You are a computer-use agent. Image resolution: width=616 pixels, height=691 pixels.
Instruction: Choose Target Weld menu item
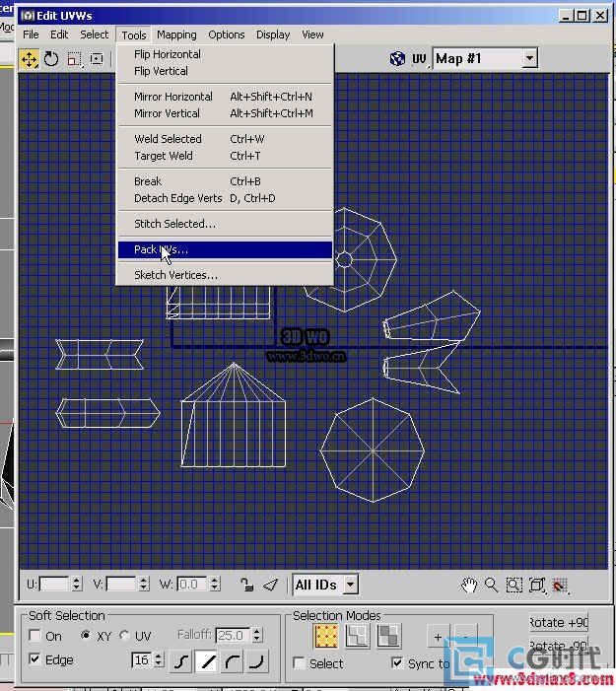(225, 156)
